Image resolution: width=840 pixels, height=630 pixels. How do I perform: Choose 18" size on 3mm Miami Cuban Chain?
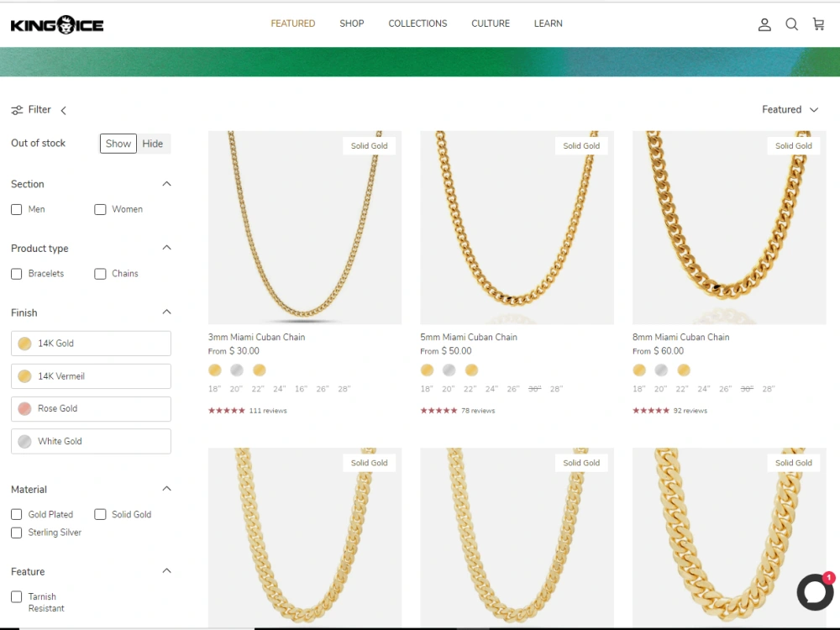[214, 389]
